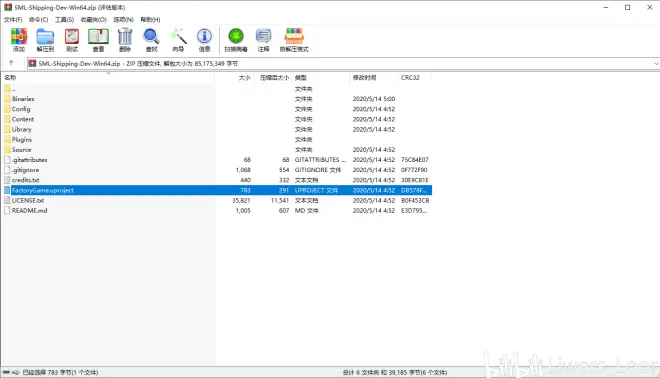Viewport: 660px width, 378px height.
Task: Open the Favorites (收藏夹) menu
Action: click(x=93, y=19)
